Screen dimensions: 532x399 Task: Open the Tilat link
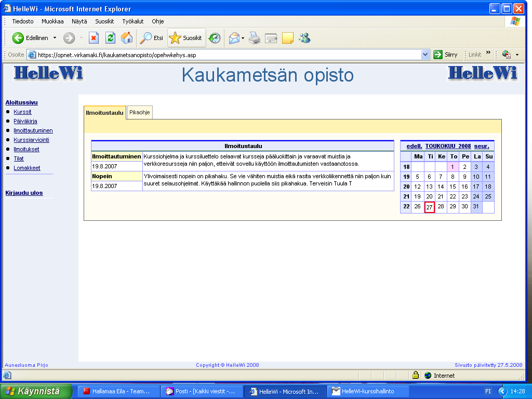coord(19,158)
